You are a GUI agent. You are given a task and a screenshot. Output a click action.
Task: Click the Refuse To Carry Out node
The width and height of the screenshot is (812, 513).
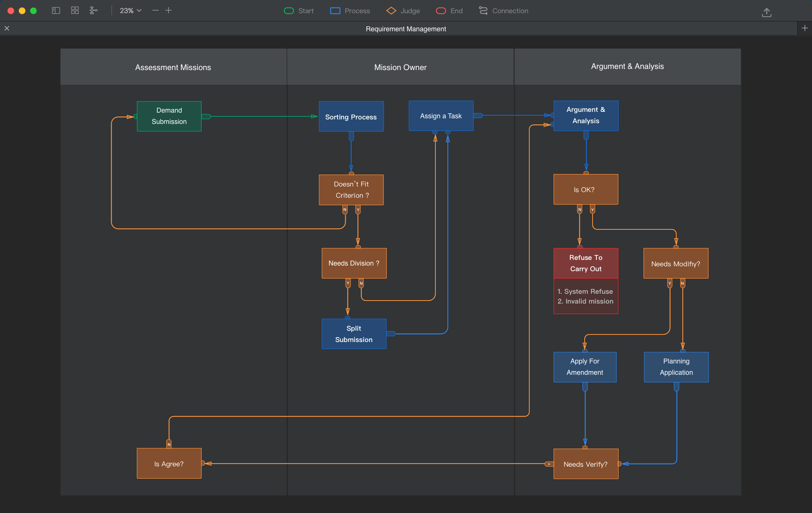tap(585, 263)
